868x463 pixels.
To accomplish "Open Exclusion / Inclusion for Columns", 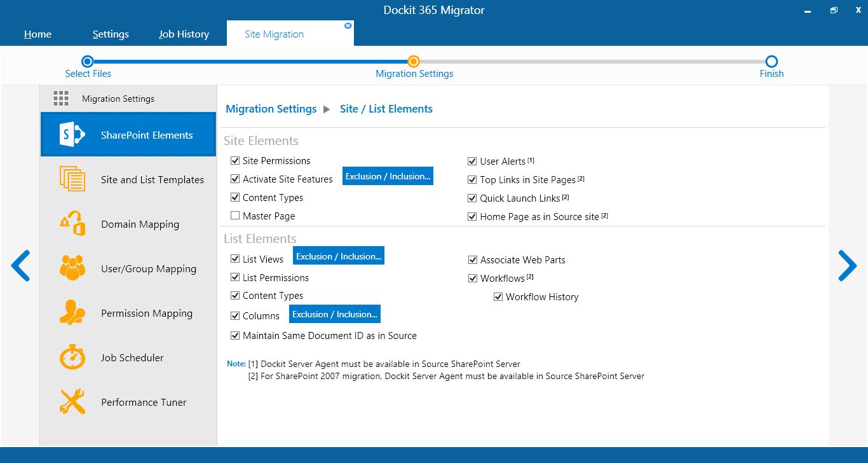I will tap(335, 314).
